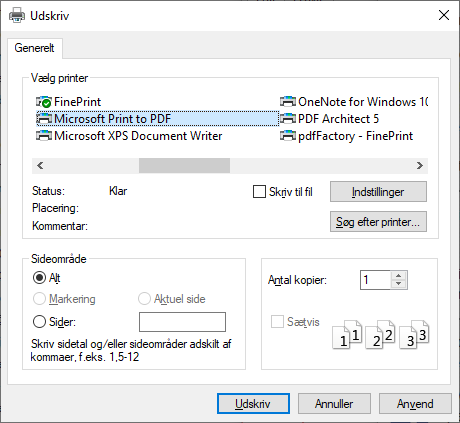Decrease Antal kopier with down arrow

point(399,284)
